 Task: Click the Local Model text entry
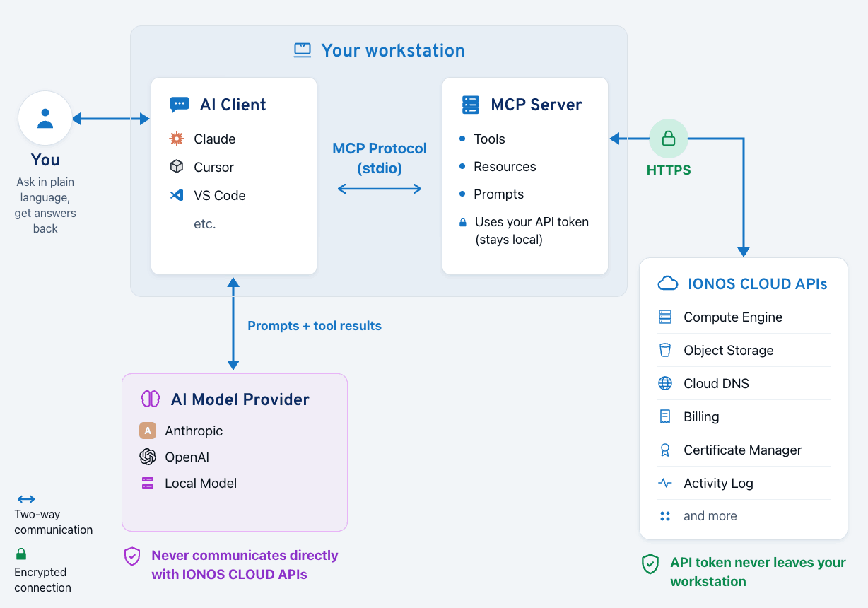point(201,484)
